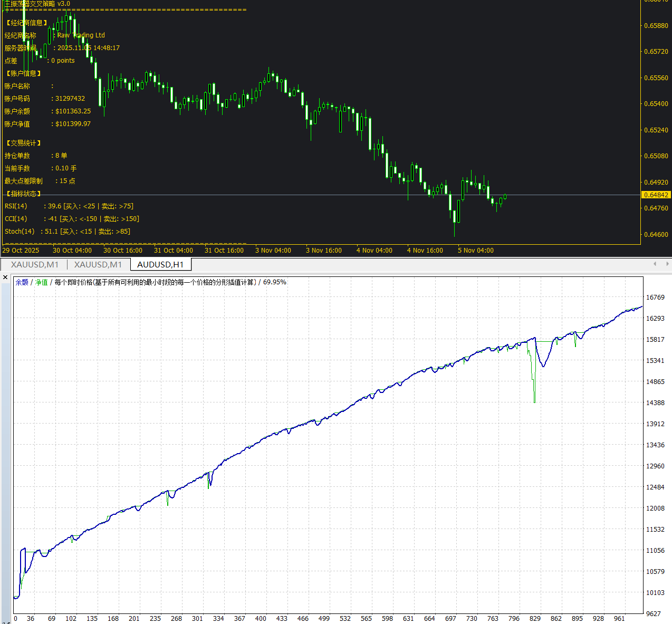Click the 【账户信息】 section header

click(23, 73)
